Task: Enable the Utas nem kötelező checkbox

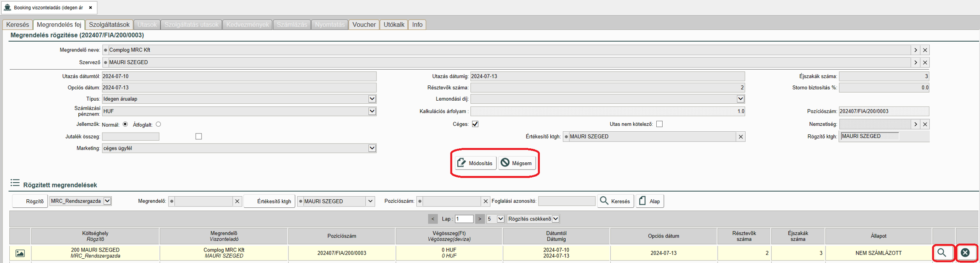Action: tap(659, 124)
